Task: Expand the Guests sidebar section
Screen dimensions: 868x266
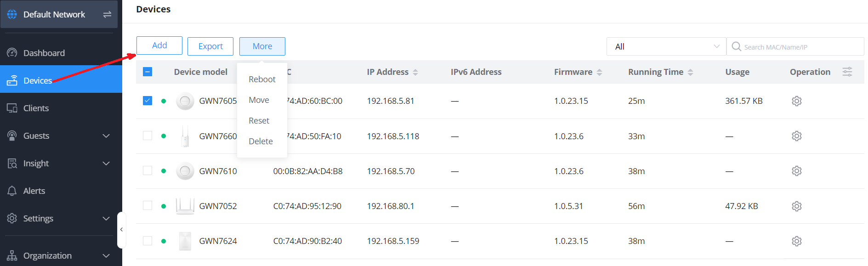Action: tap(36, 136)
